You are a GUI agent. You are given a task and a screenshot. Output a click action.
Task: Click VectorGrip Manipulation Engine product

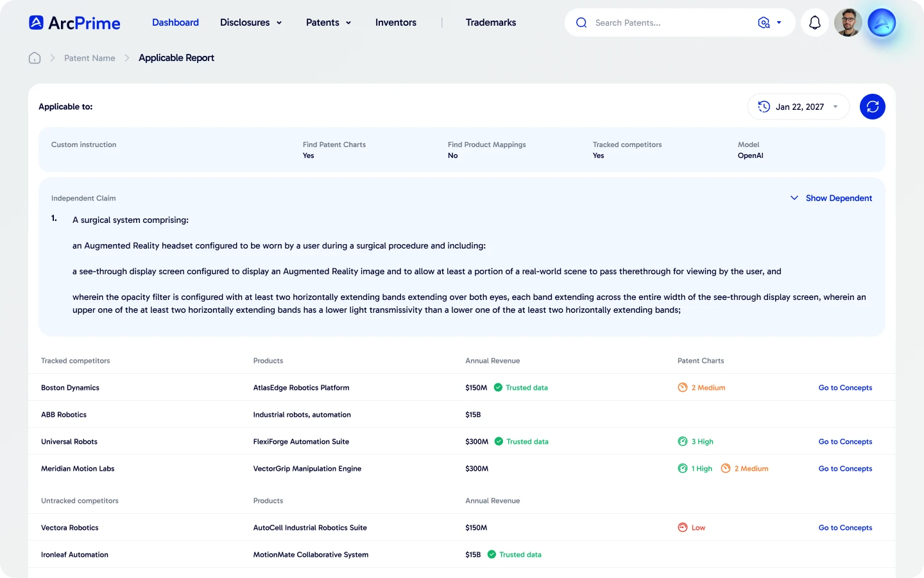click(x=307, y=468)
